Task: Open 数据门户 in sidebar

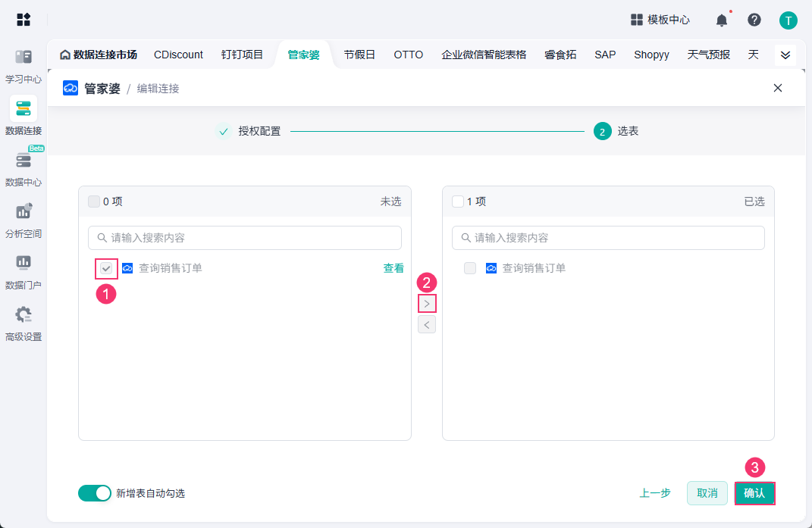Action: [x=24, y=272]
